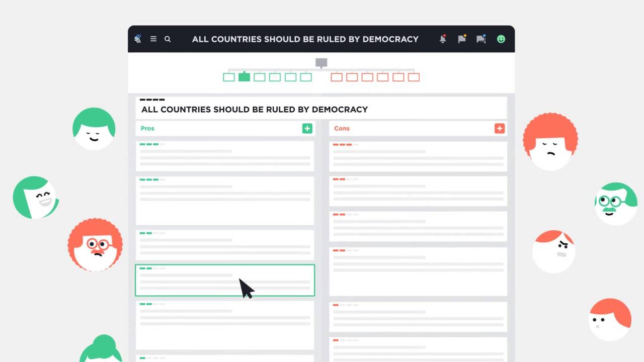Screen dimensions: 644x362
Task: Click the search magnifier icon
Action: tap(168, 39)
